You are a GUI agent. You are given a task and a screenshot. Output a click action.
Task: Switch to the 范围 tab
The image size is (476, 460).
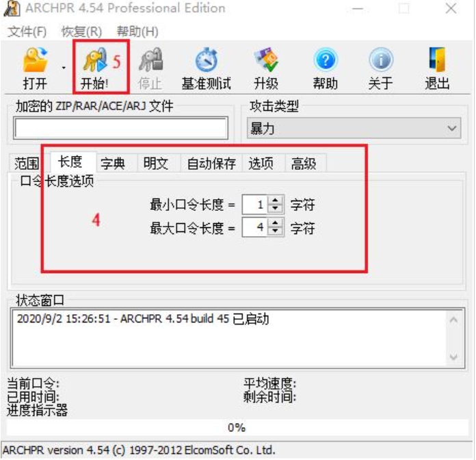point(27,164)
